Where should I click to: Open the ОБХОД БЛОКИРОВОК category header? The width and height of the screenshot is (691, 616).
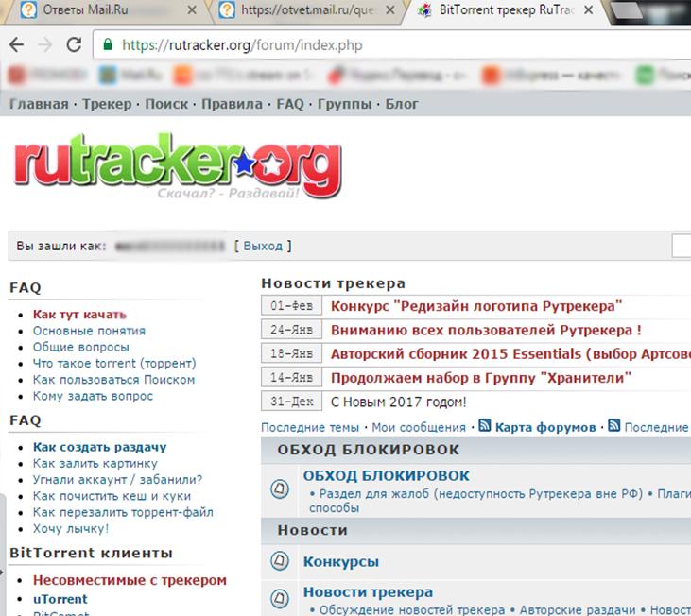pyautogui.click(x=369, y=450)
